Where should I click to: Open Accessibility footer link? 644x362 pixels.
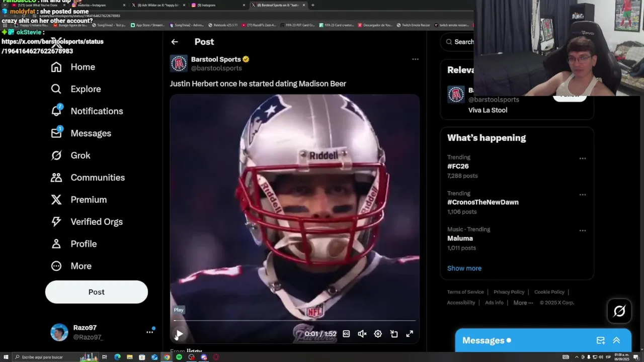click(x=461, y=303)
